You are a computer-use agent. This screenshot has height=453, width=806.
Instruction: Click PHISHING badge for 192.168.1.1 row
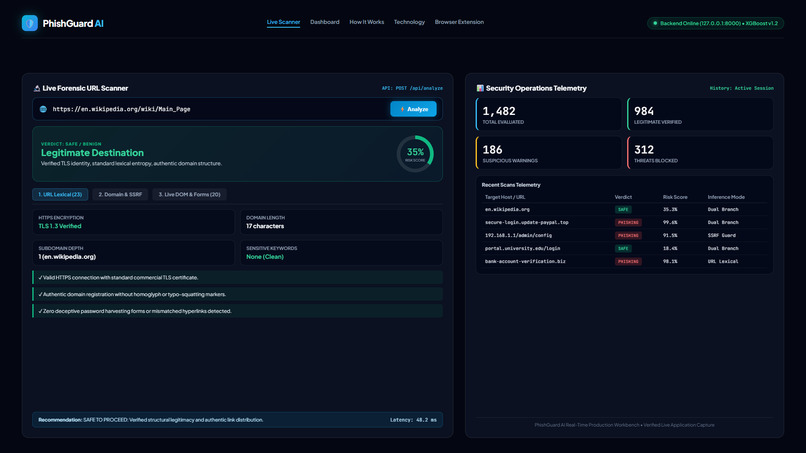[628, 235]
